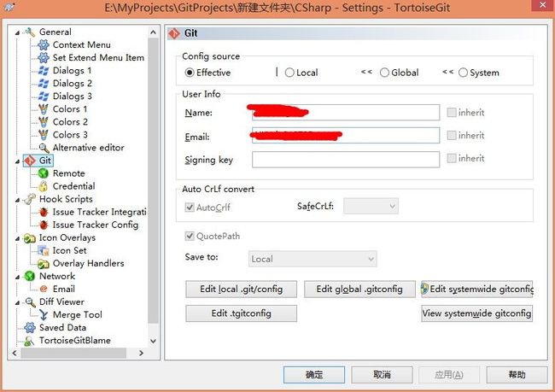Select the Effective config source
This screenshot has width=555, height=392.
(x=190, y=73)
